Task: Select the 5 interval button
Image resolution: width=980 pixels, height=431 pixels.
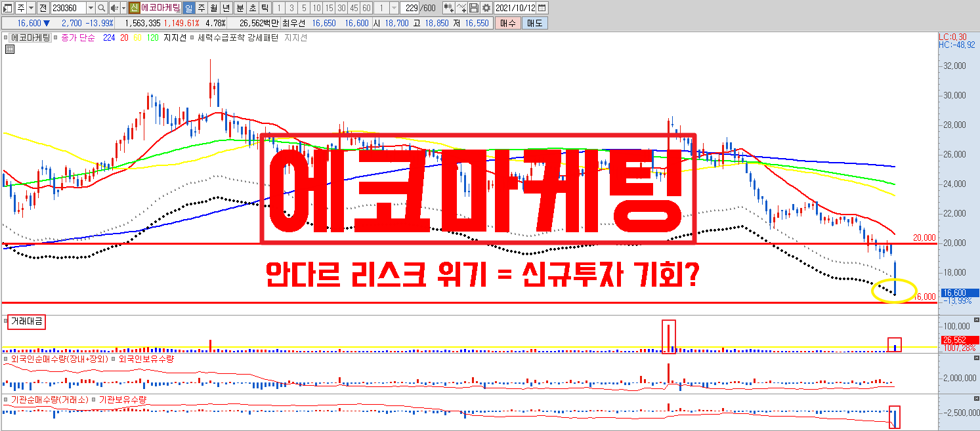Action: (304, 8)
